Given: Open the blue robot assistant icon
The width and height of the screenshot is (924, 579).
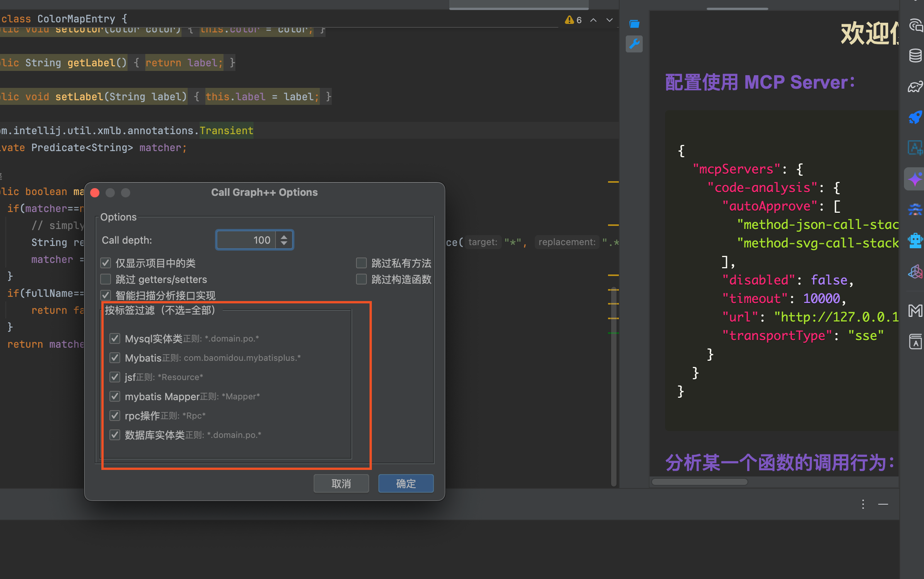Looking at the screenshot, I should click(x=915, y=241).
